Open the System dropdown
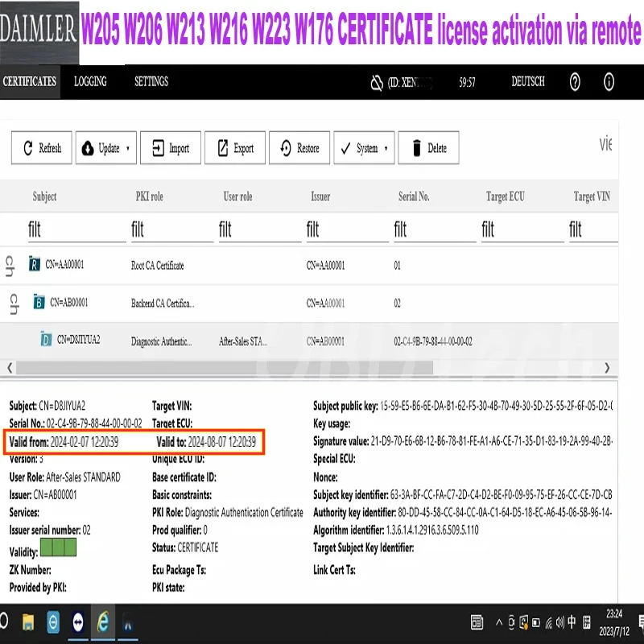Viewport: 644px width, 644px height. (364, 148)
